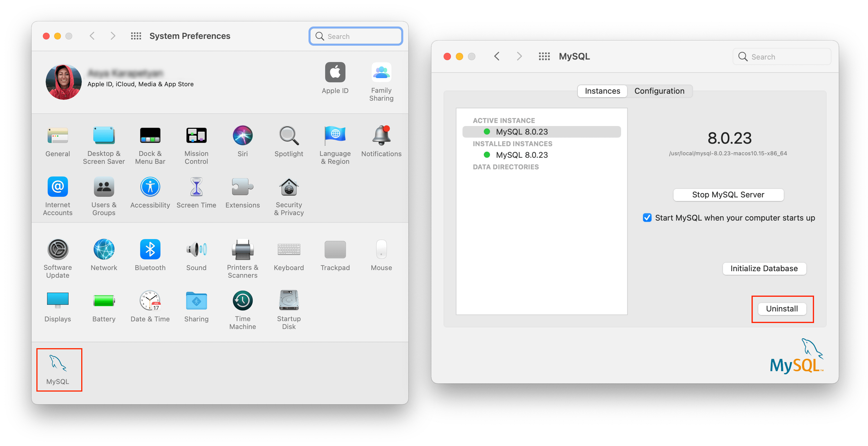Open Family Sharing settings
The image size is (868, 446).
381,82
